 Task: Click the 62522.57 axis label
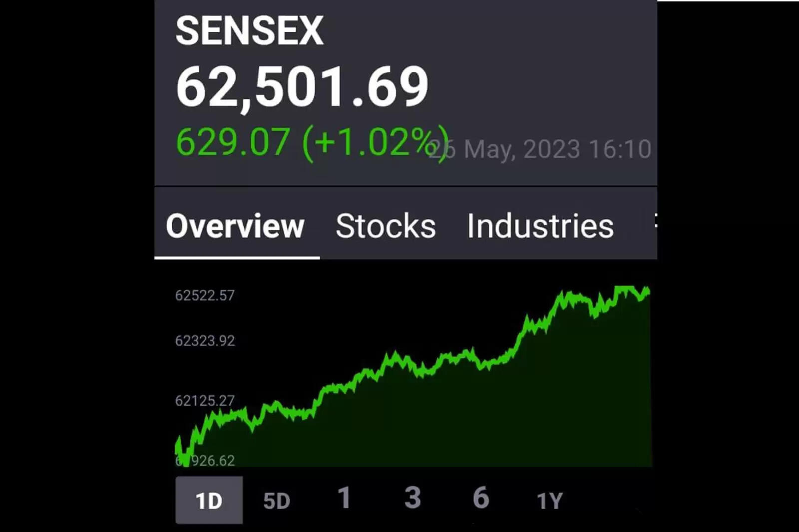point(205,295)
